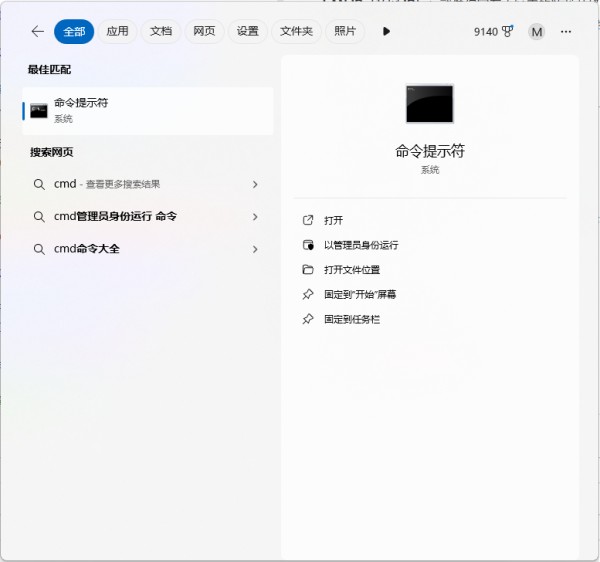600x562 pixels.
Task: Click the search icon beside cmd suggestion
Action: pyautogui.click(x=39, y=184)
